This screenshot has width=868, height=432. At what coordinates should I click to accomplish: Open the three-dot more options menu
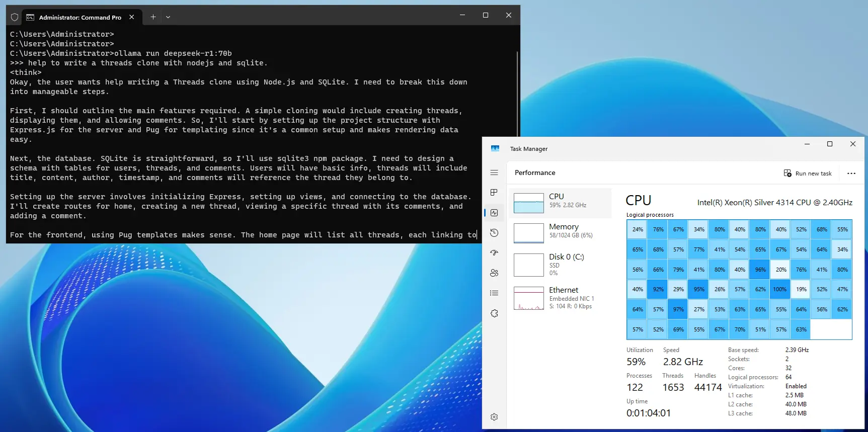[x=851, y=174]
